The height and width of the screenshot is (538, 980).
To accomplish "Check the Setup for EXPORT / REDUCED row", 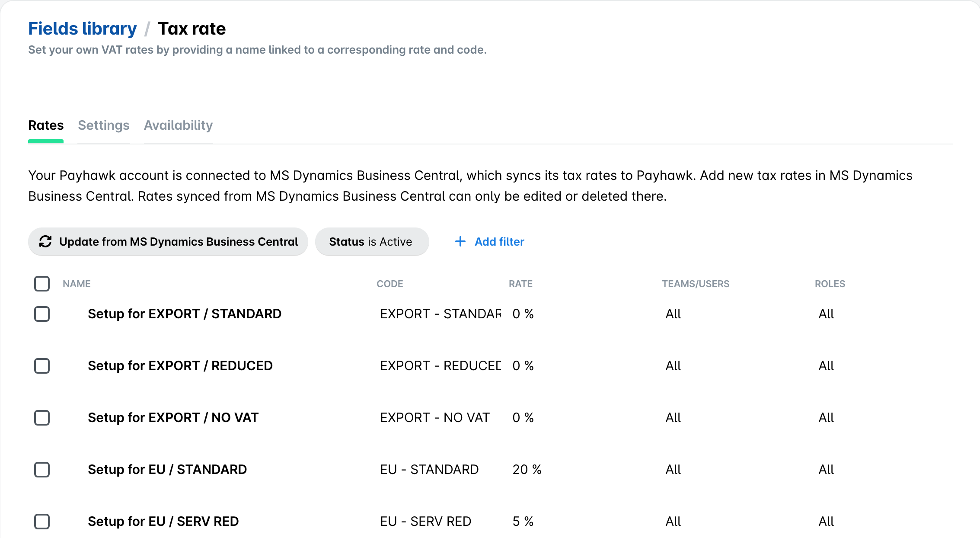I will click(42, 366).
